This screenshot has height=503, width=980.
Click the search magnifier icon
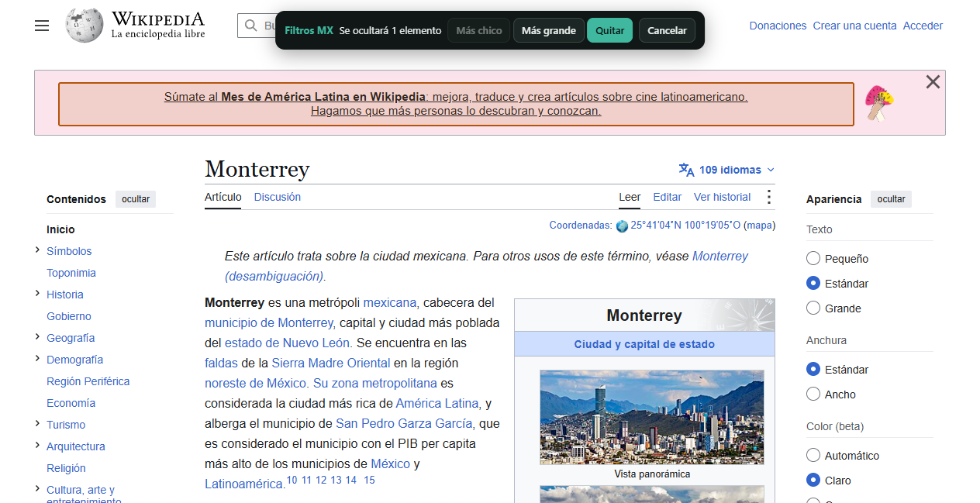251,26
